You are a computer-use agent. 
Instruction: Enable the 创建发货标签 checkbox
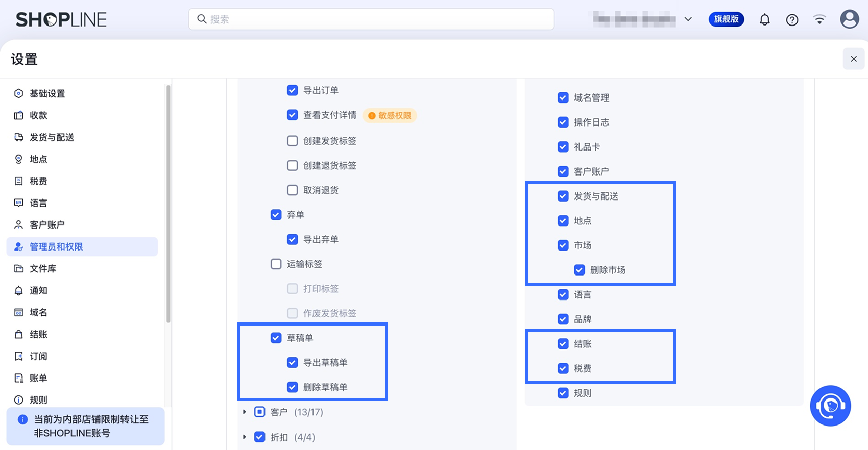(293, 141)
